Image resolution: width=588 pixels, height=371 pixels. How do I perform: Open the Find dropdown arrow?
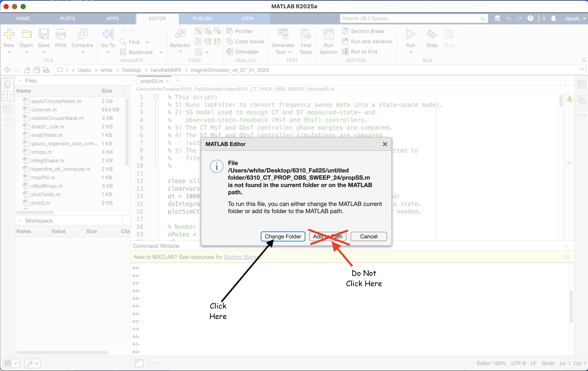point(147,42)
